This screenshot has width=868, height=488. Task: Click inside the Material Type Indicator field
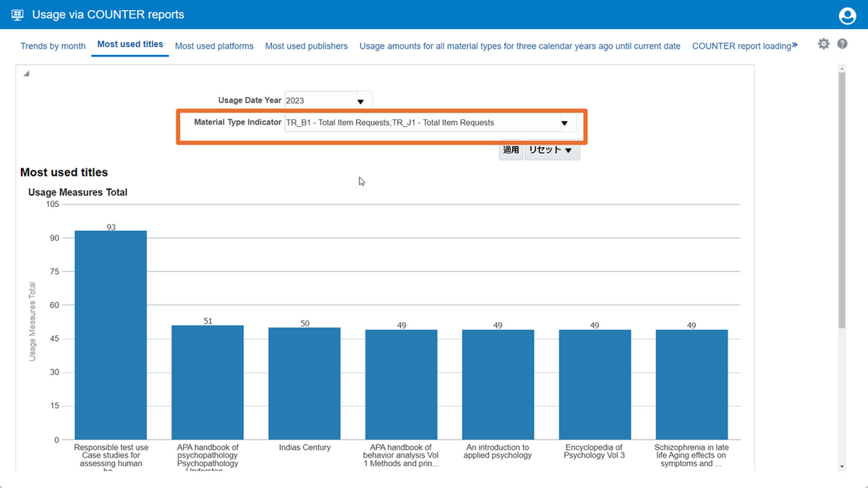coord(420,123)
